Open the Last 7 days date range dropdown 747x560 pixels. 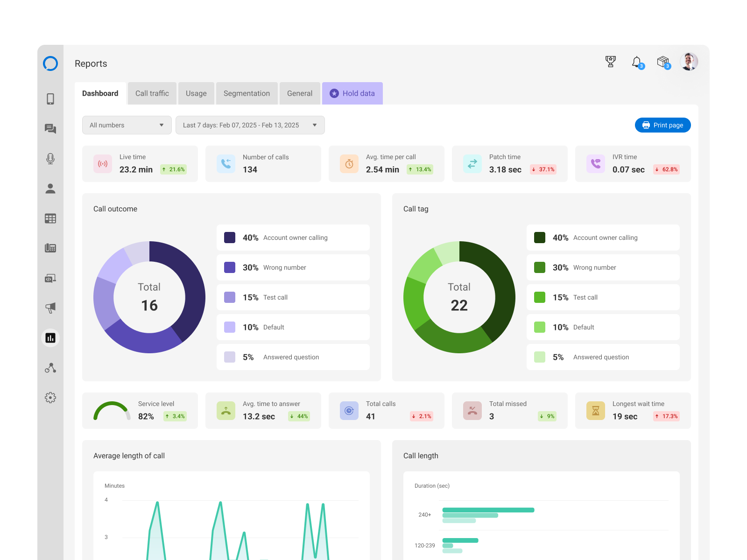coord(250,125)
